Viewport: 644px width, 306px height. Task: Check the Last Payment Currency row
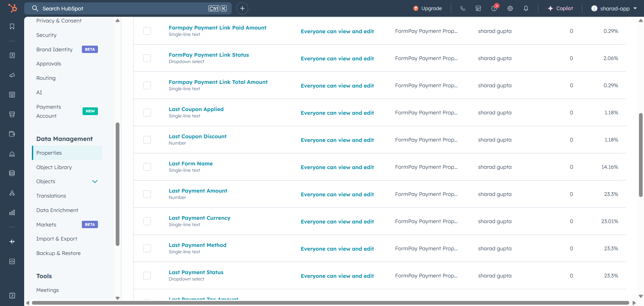(x=147, y=221)
